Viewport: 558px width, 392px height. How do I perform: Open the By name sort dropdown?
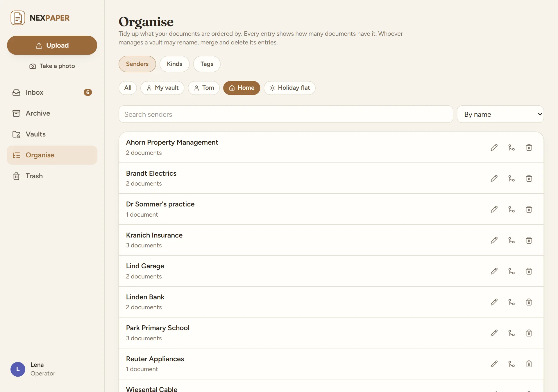pos(500,114)
